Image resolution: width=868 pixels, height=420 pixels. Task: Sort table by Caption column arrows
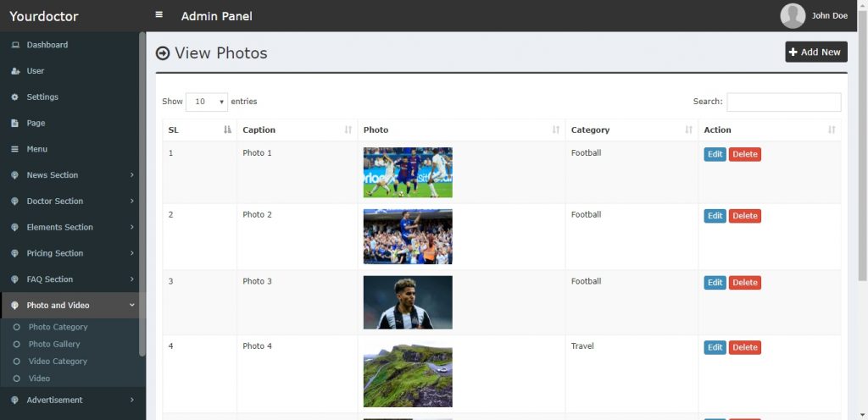(348, 130)
